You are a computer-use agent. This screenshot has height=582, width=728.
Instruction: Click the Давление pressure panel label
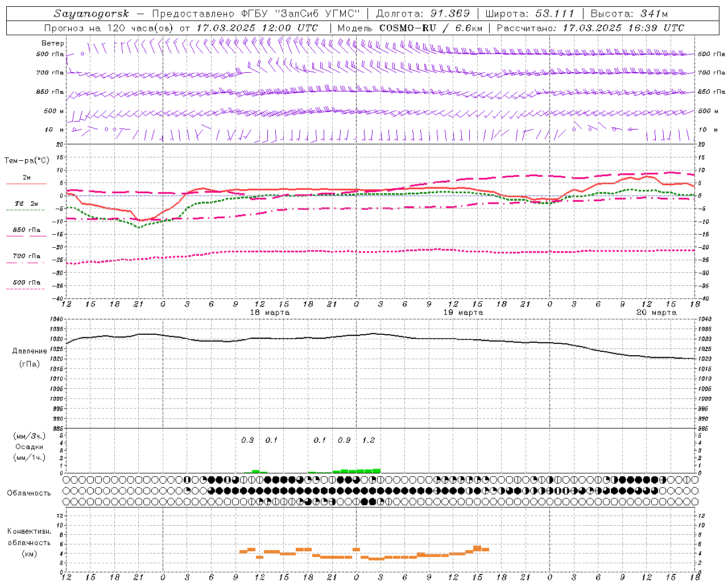tap(30, 351)
